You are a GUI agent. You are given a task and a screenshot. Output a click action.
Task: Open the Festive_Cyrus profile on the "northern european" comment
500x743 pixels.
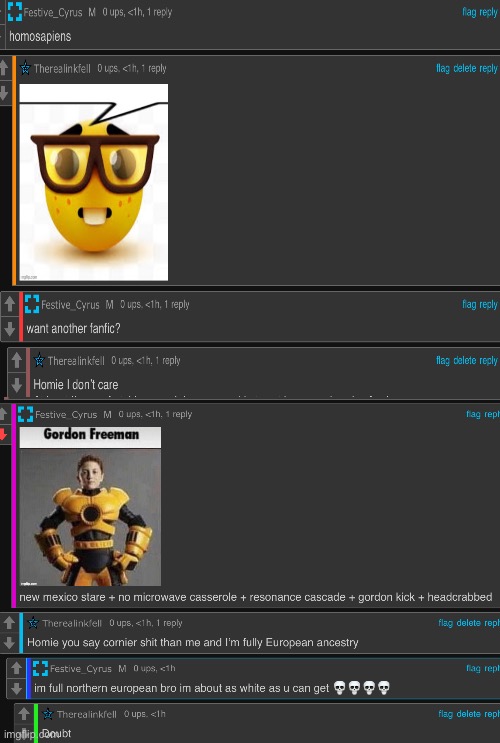[x=81, y=669]
